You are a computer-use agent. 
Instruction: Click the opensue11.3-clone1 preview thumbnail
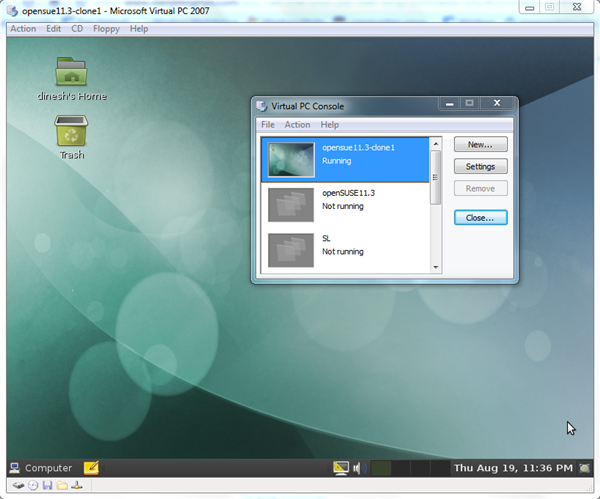pyautogui.click(x=291, y=160)
